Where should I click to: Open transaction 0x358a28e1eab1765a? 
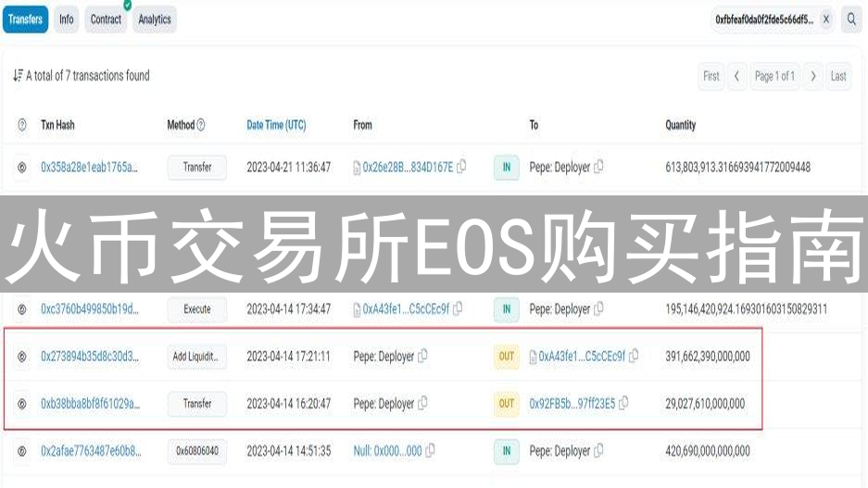[89, 167]
